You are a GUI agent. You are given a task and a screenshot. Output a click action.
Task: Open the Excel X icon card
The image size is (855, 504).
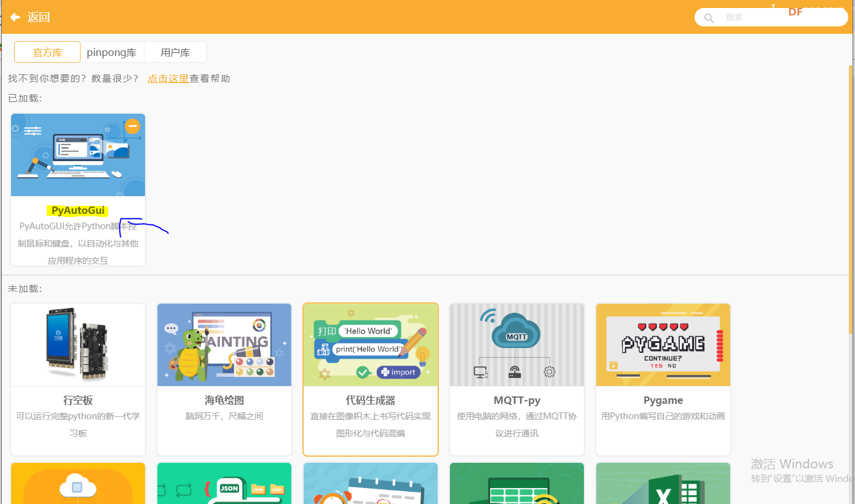[663, 484]
